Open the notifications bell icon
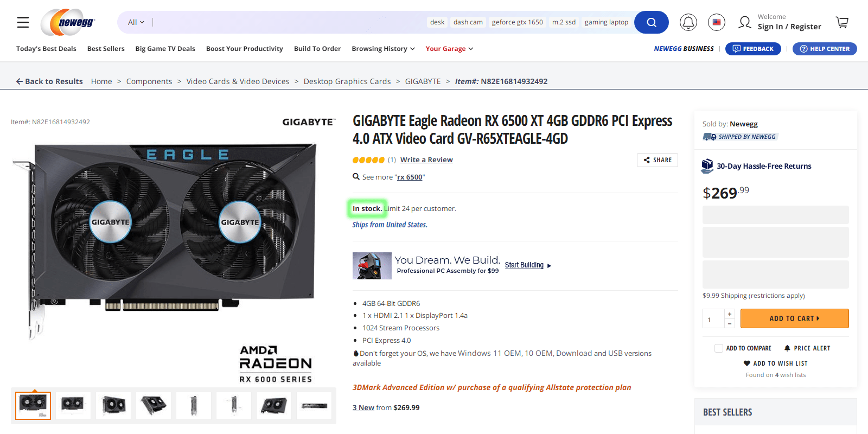 688,22
